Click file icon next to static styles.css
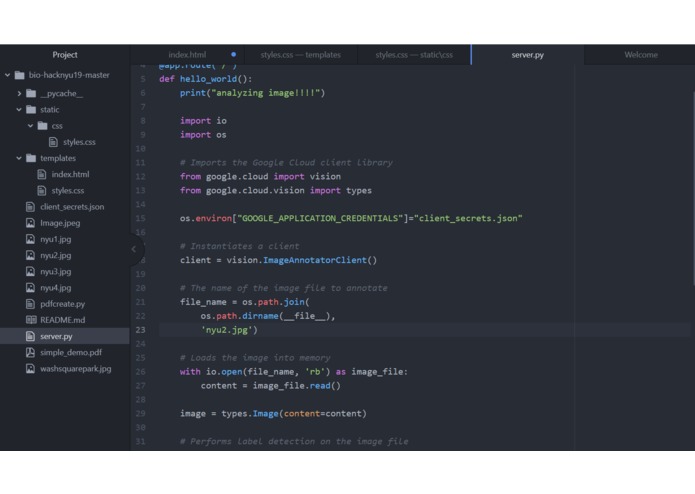 pos(53,142)
